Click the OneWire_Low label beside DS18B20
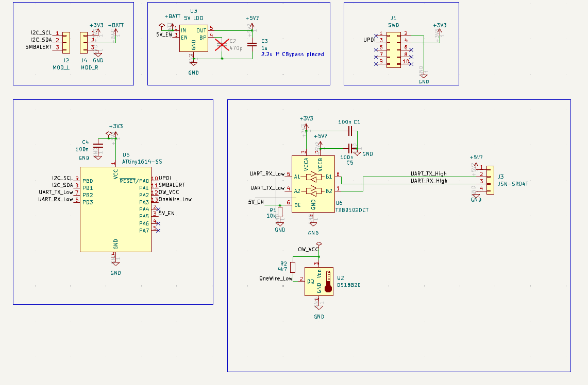The height and width of the screenshot is (385, 588). [x=276, y=278]
